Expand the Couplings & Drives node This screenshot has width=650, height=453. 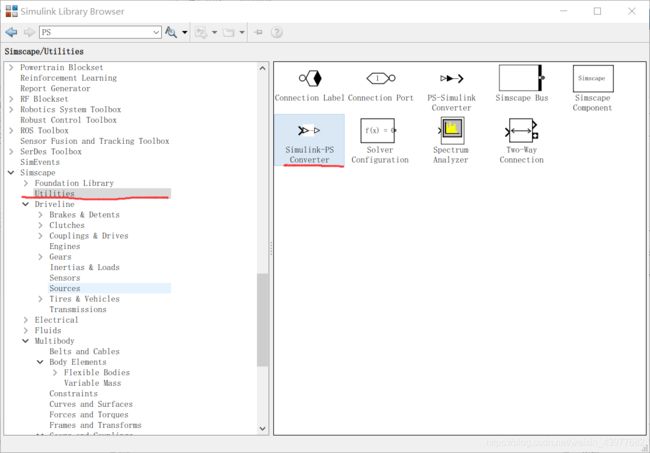[x=40, y=235]
